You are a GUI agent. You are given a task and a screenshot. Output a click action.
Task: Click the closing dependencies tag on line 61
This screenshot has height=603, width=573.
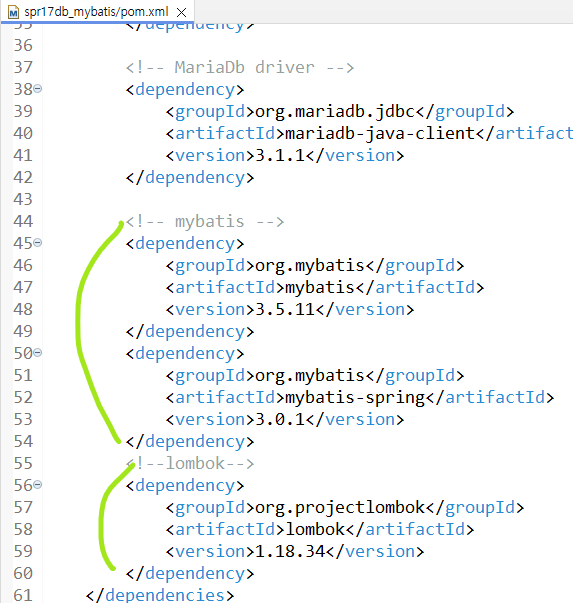[160, 595]
